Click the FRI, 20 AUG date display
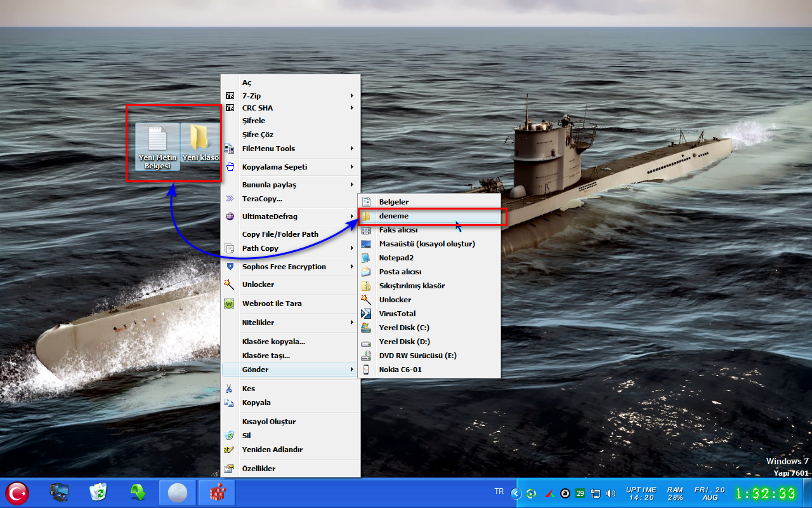Image resolution: width=812 pixels, height=508 pixels. (x=710, y=493)
